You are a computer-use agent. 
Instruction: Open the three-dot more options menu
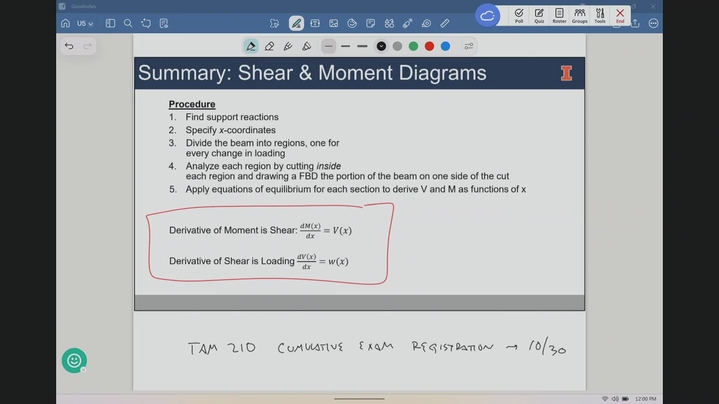click(x=654, y=23)
